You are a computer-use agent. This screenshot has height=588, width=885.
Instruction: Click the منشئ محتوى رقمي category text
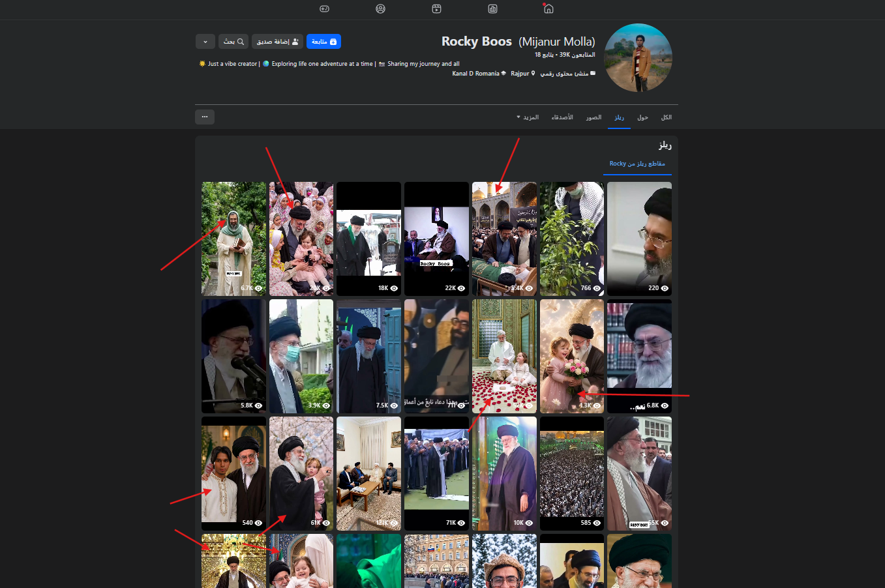(x=564, y=74)
